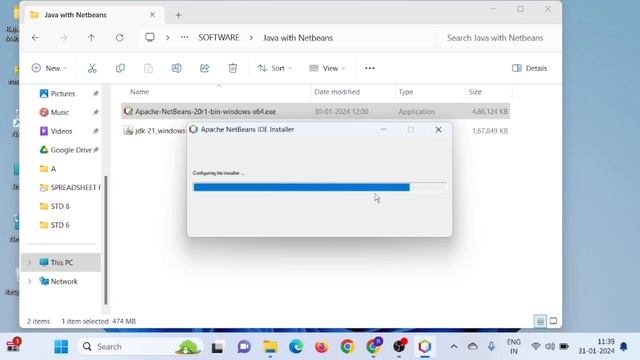Click the Paste icon in Explorer toolbar

tap(148, 68)
